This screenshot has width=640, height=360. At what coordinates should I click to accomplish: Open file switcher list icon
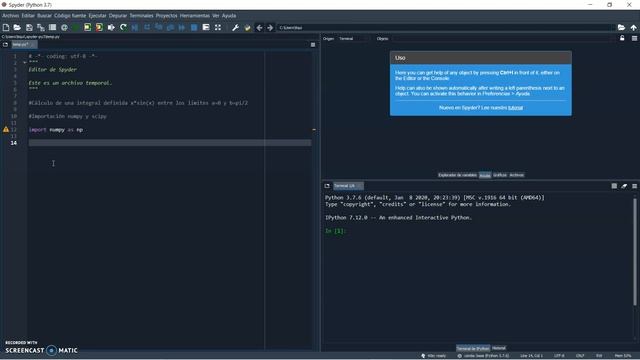pos(52,27)
